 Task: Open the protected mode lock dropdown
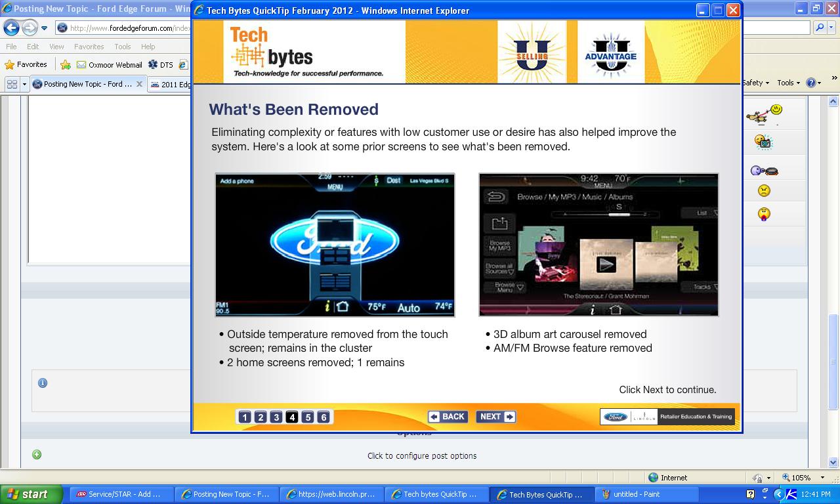tap(761, 478)
